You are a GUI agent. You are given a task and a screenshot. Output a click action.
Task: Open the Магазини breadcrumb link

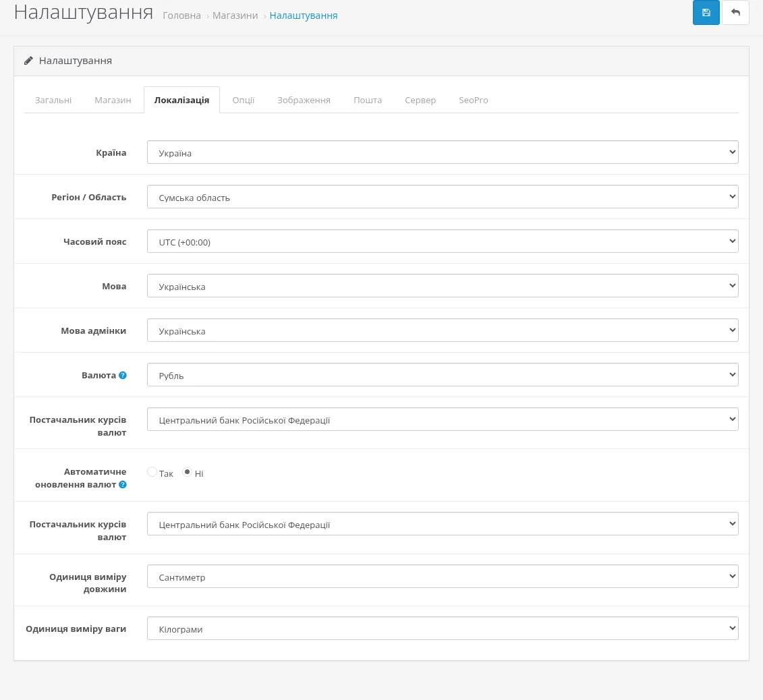235,16
